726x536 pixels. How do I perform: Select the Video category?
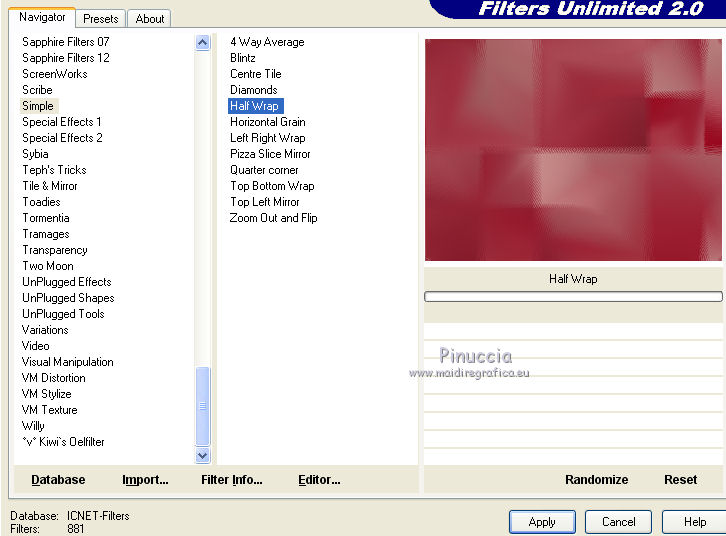click(x=35, y=346)
